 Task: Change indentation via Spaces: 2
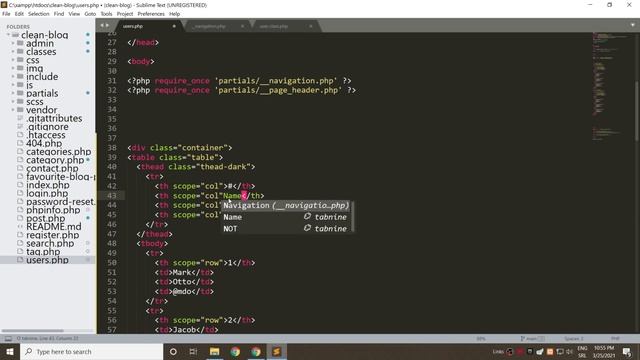pos(574,338)
